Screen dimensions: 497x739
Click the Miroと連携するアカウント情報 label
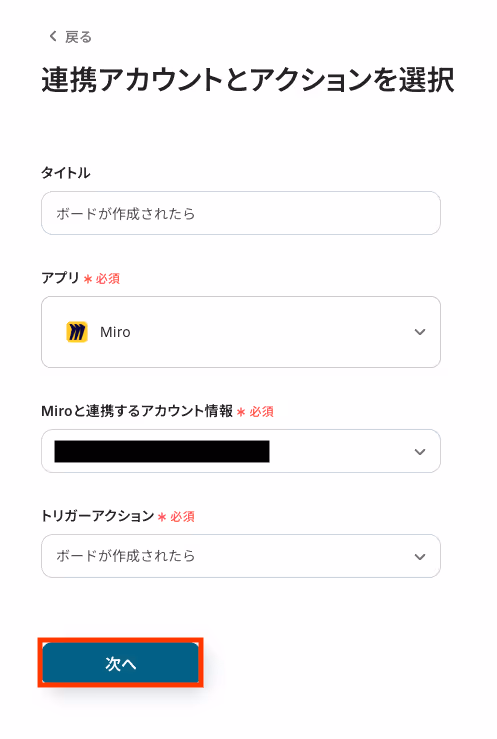(137, 411)
